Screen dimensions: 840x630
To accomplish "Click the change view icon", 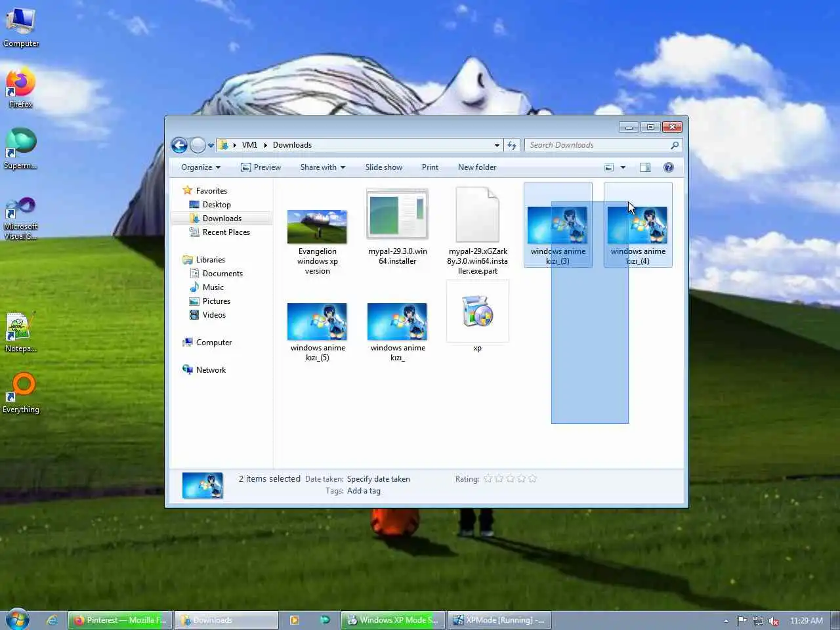I will coord(609,167).
